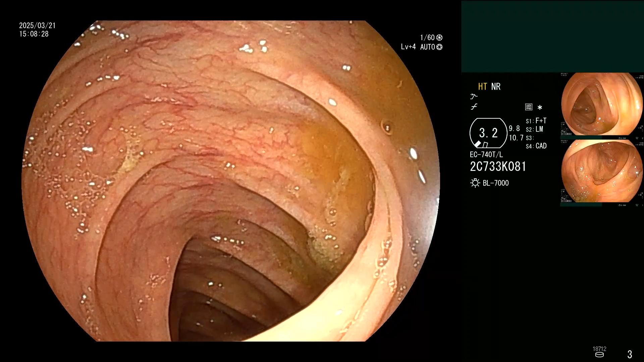This screenshot has width=644, height=362.
Task: Click the light source lamp icon
Action: [x=475, y=183]
